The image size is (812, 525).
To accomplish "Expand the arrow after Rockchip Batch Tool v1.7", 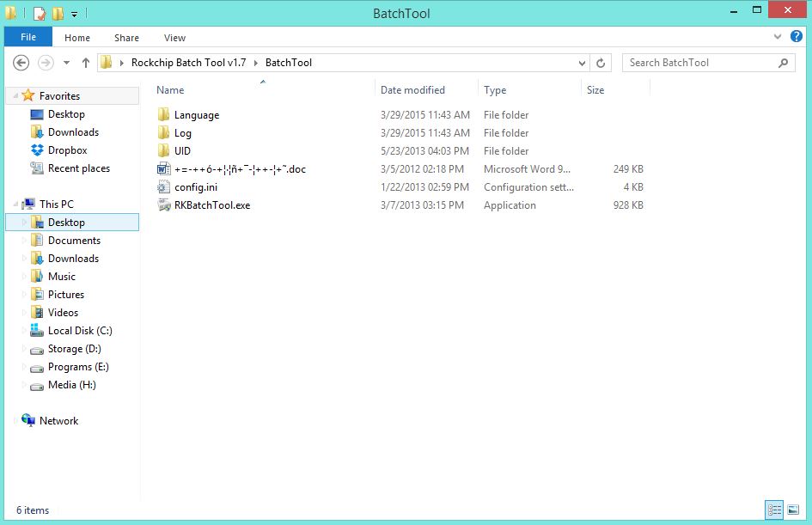I will point(256,63).
